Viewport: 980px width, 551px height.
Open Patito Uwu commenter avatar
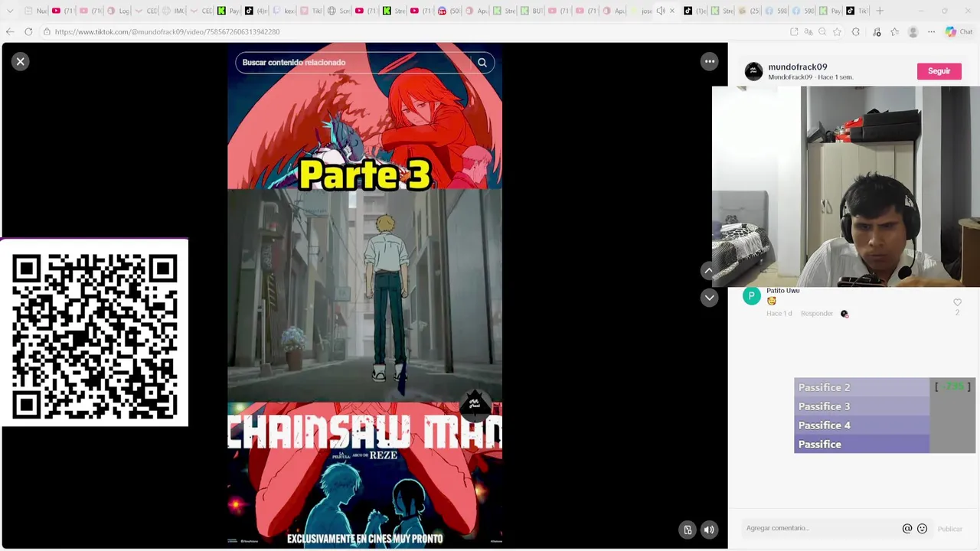(752, 296)
